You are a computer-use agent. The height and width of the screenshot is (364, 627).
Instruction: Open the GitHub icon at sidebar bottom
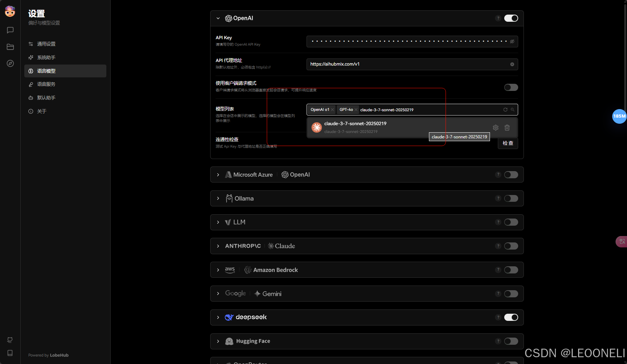pyautogui.click(x=10, y=340)
